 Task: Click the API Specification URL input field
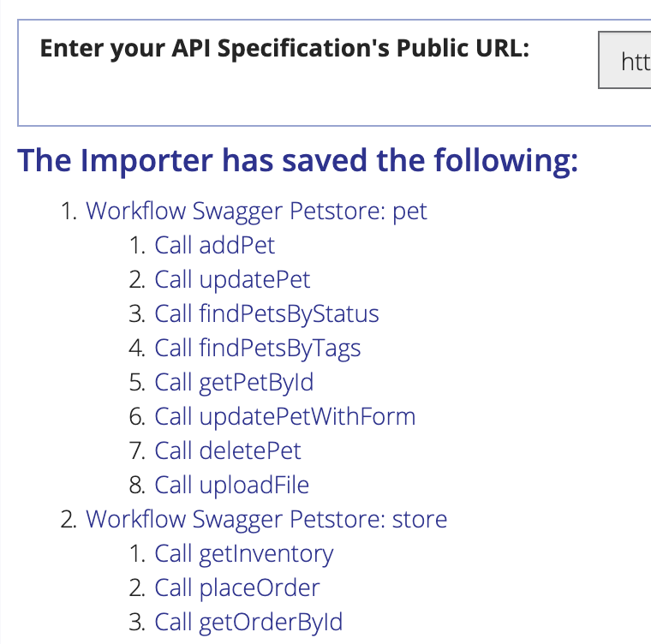(624, 60)
